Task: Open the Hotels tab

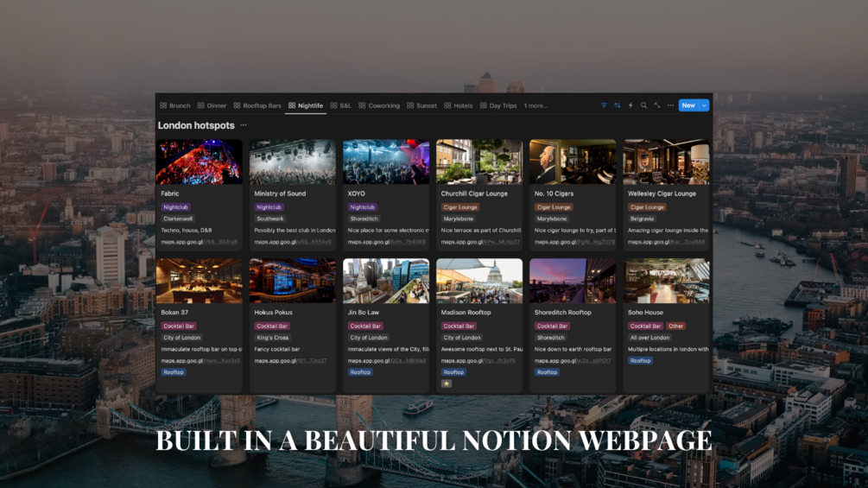Action: click(459, 105)
